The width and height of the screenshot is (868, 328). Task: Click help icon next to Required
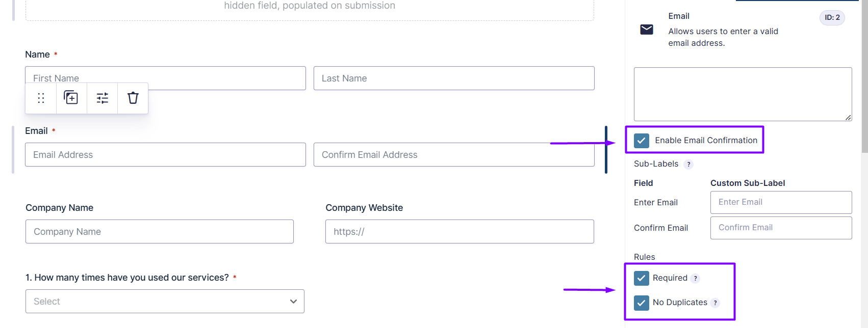click(x=695, y=279)
